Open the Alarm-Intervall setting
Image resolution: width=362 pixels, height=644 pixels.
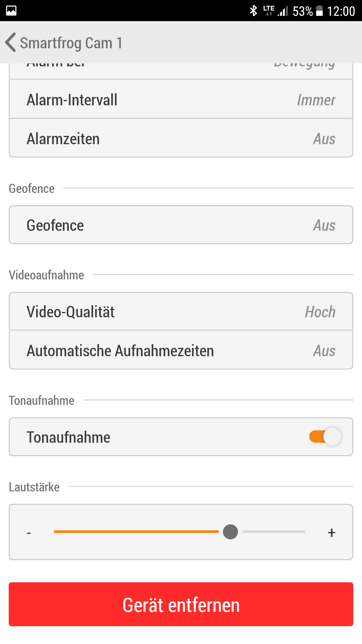181,100
